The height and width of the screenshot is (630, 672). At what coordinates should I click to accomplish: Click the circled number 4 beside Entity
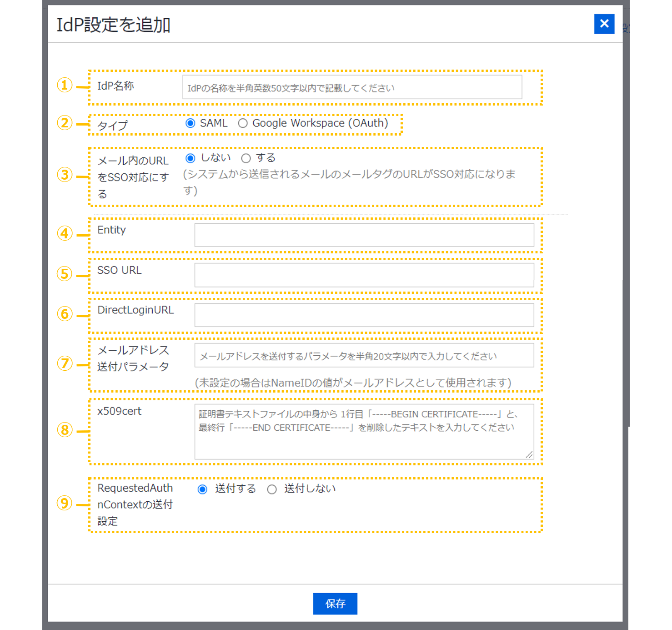(x=65, y=233)
